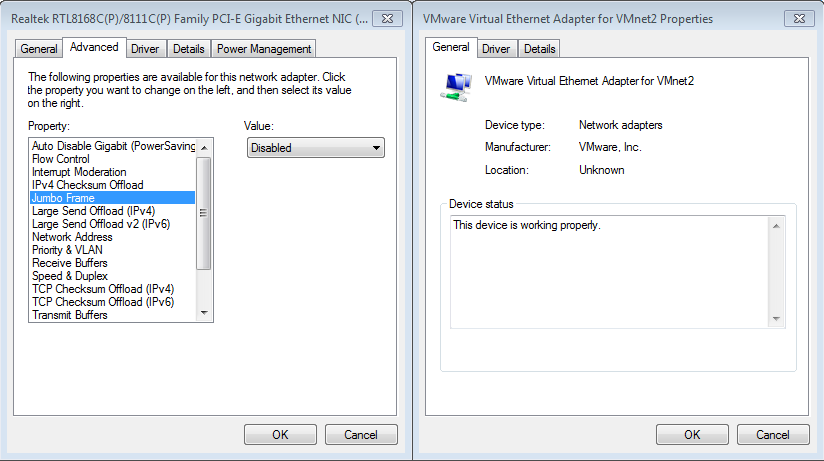Click property list scrollbar down arrow
This screenshot has height=461, width=824.
click(204, 313)
